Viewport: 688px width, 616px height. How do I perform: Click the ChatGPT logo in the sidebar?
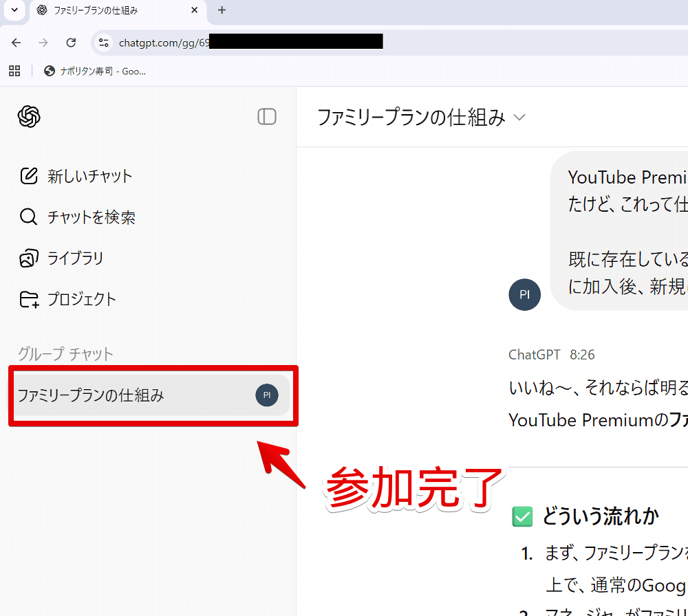28,117
